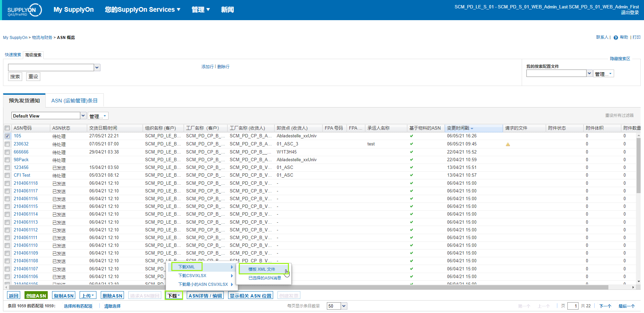This screenshot has width=644, height=313.
Task: Select 下载CSV/XLSX menu entry
Action: coord(192,276)
